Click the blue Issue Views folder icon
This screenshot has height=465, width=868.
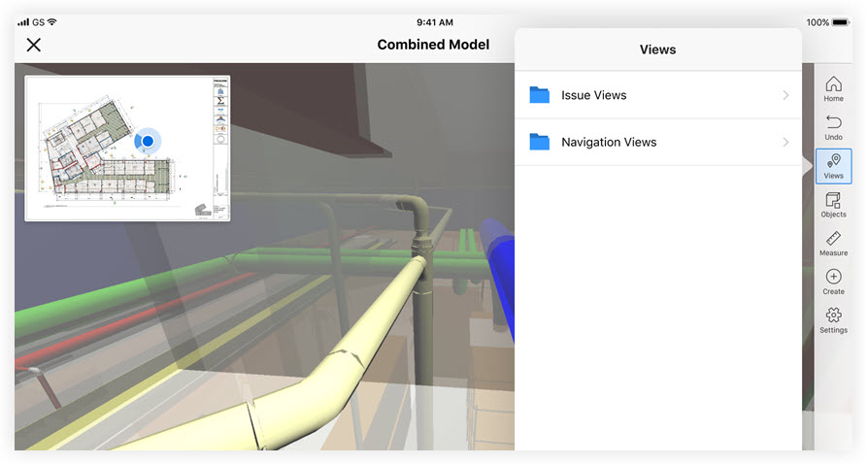coord(540,95)
